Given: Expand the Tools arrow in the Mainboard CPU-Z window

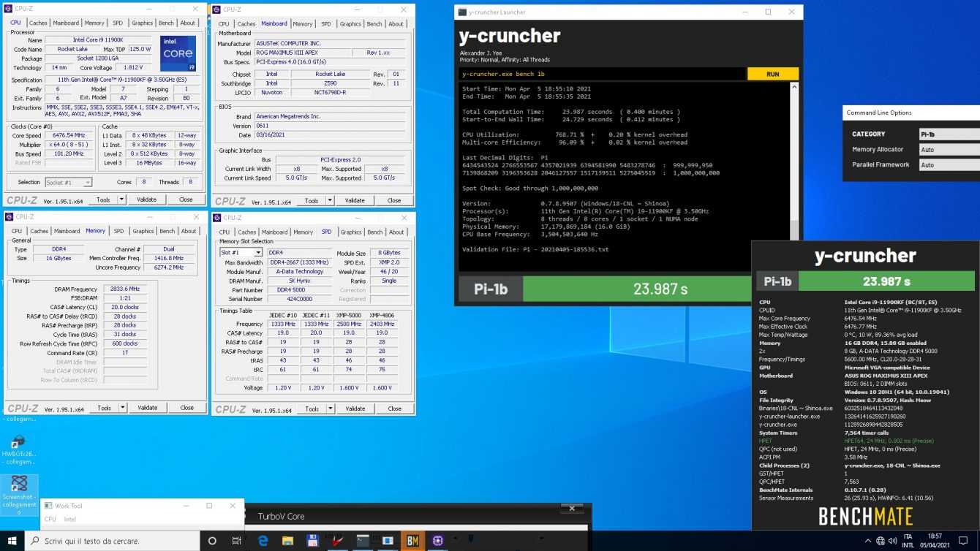Looking at the screenshot, I should (330, 200).
